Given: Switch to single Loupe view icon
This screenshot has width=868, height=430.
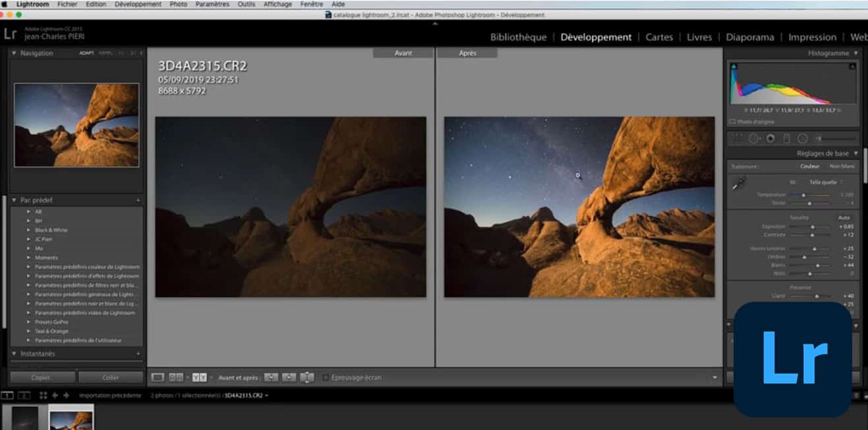Looking at the screenshot, I should pos(158,377).
